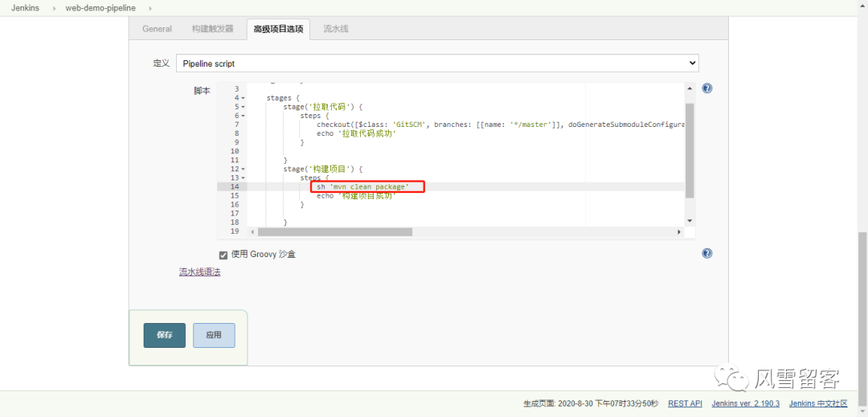Click the 保存 button
868x417 pixels.
pyautogui.click(x=165, y=335)
